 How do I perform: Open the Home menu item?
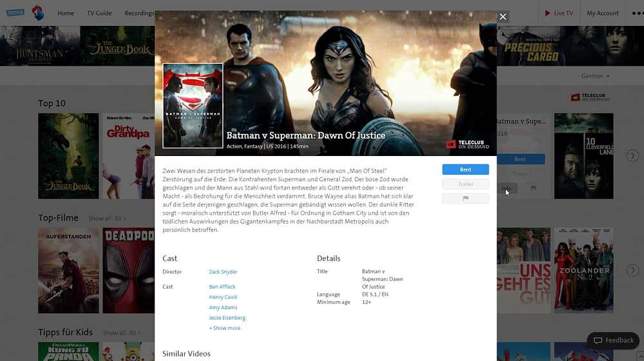[66, 13]
